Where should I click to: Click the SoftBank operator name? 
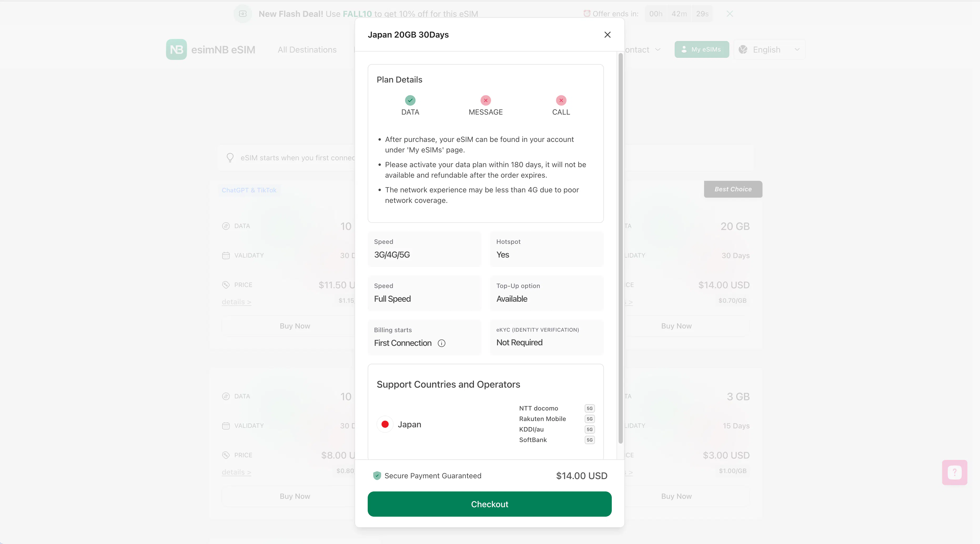[533, 440]
